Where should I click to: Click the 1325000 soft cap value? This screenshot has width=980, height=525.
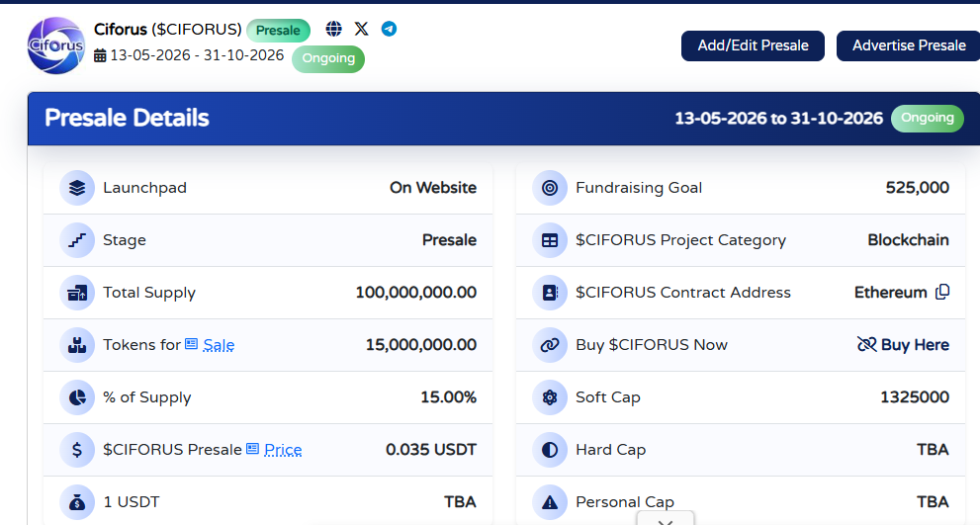coord(915,397)
